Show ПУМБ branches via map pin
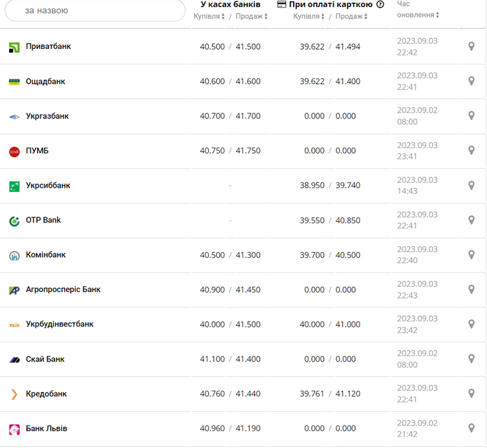 [x=472, y=150]
